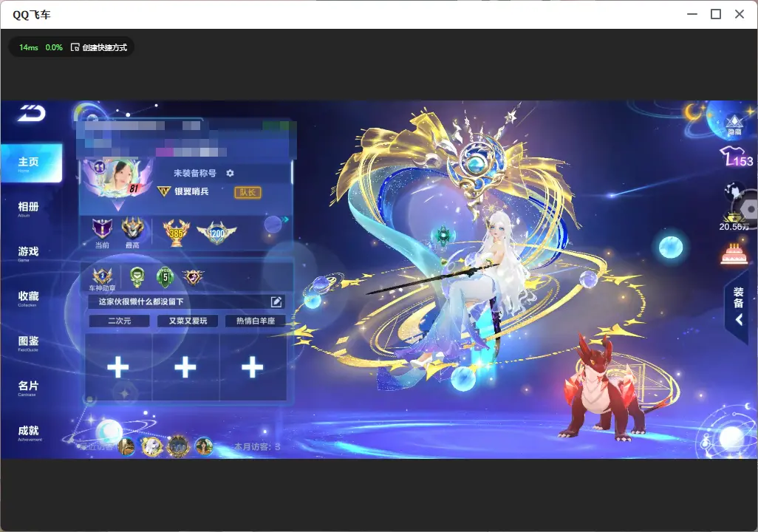
Task: Edit the signature with the pencil icon
Action: pyautogui.click(x=276, y=302)
